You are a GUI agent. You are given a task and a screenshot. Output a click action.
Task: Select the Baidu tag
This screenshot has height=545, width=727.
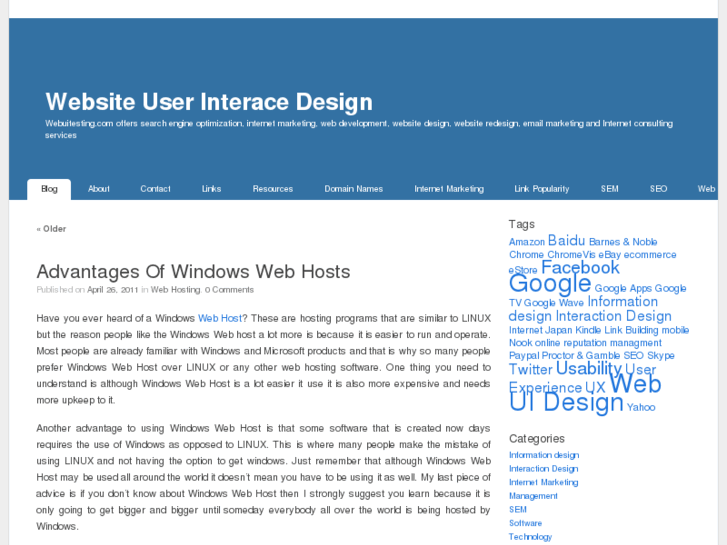[x=566, y=240]
